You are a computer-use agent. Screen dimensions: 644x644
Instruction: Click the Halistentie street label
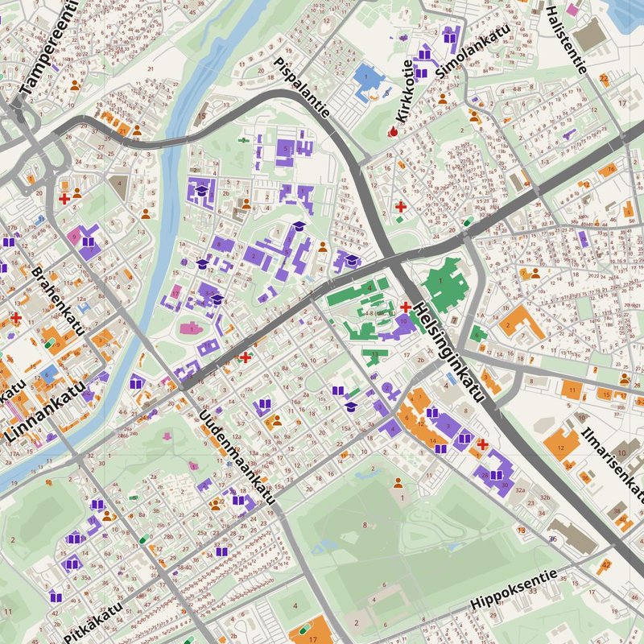[567, 40]
